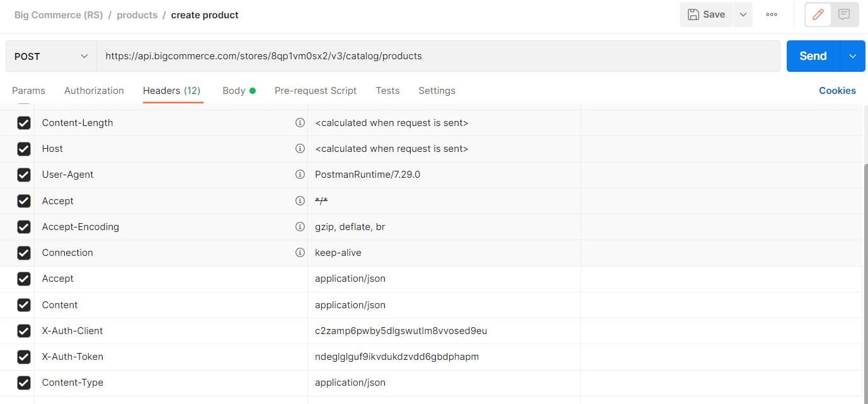Disable the X-Auth-Token header
The image size is (868, 404).
[23, 356]
